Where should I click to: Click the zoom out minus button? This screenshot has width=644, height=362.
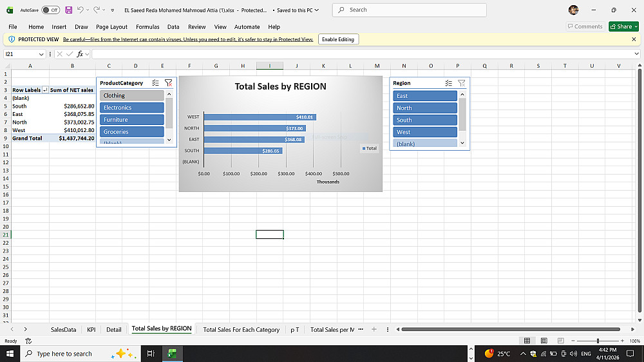[x=573, y=341]
